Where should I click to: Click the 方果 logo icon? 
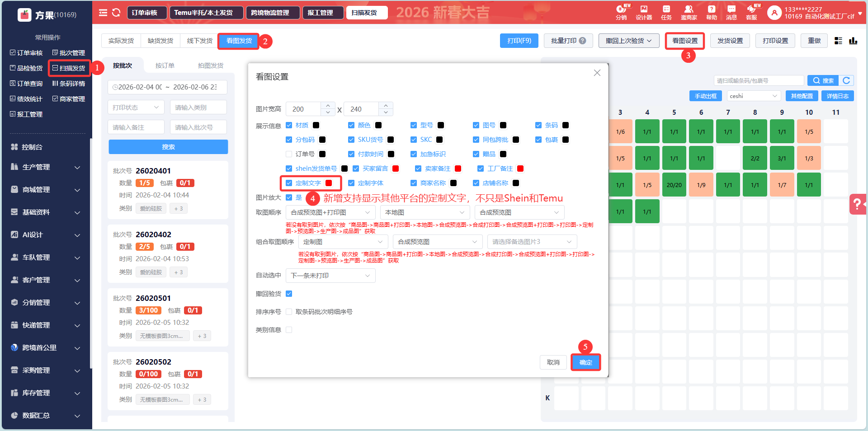point(24,15)
